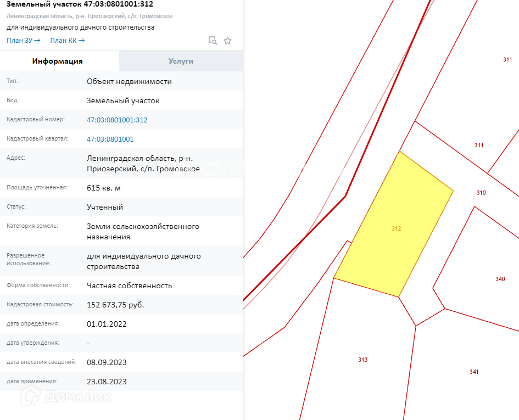Open the План ЗУ link
519x420 pixels.
(24, 41)
